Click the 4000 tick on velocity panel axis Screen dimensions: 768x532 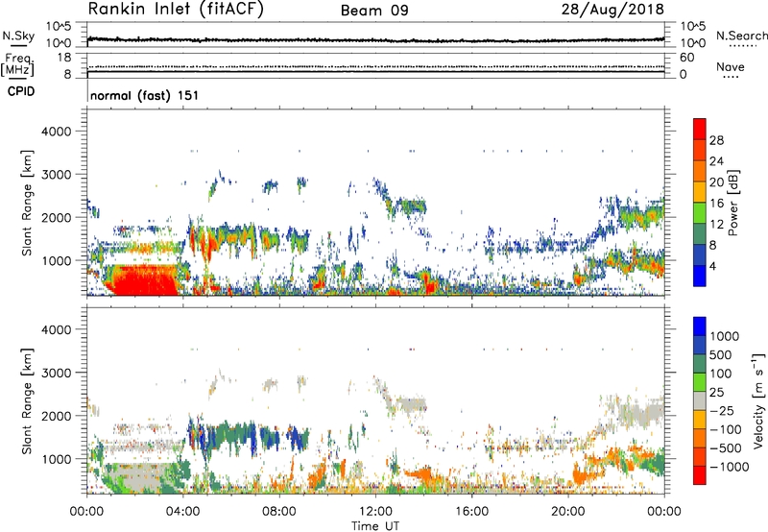pyautogui.click(x=56, y=329)
